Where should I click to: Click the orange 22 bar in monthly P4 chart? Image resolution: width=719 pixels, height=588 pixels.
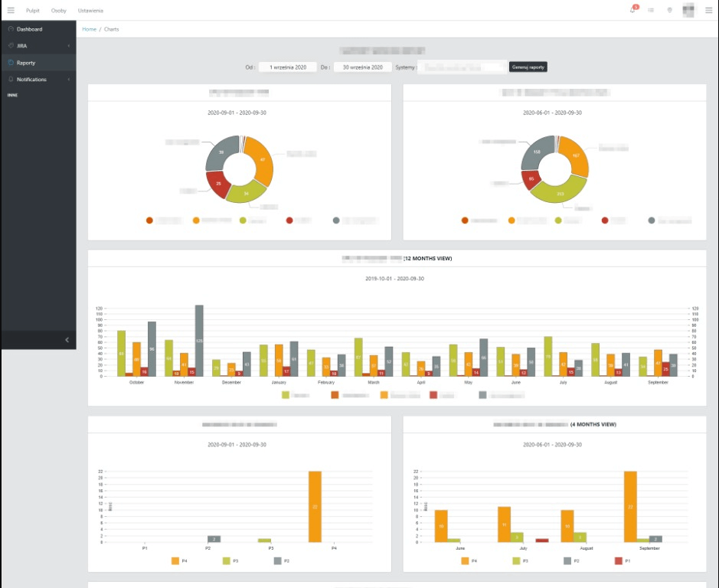coord(315,507)
